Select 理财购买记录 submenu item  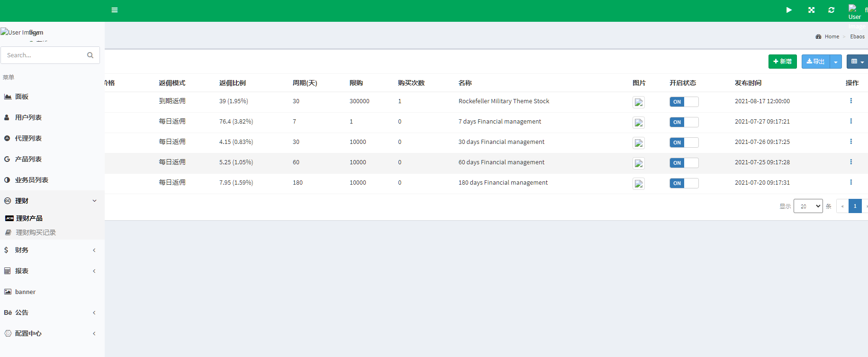36,232
